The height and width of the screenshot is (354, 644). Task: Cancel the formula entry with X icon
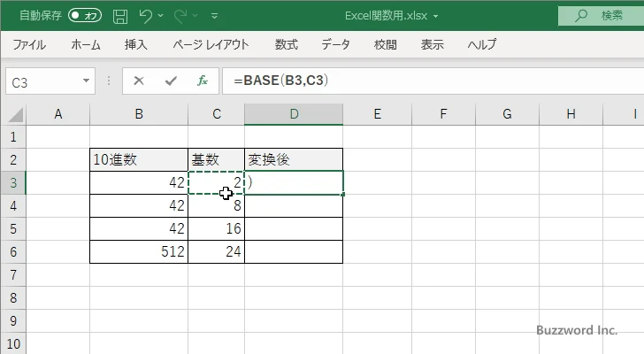(x=139, y=81)
